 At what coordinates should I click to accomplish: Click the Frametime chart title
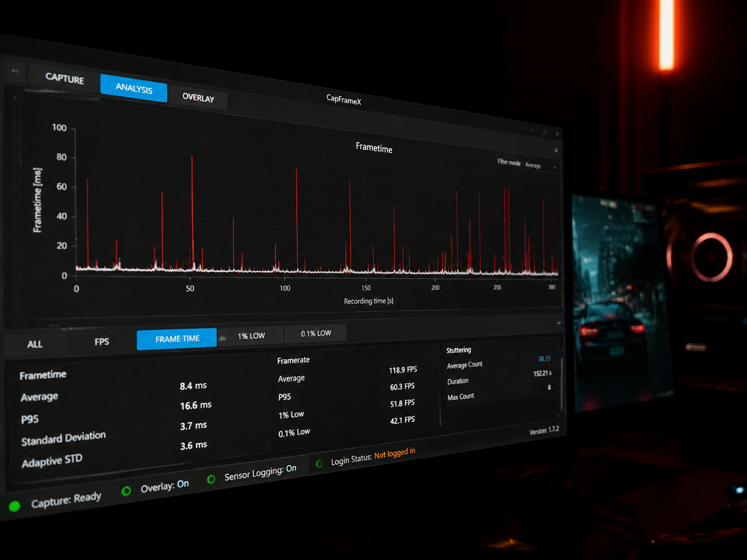(374, 148)
